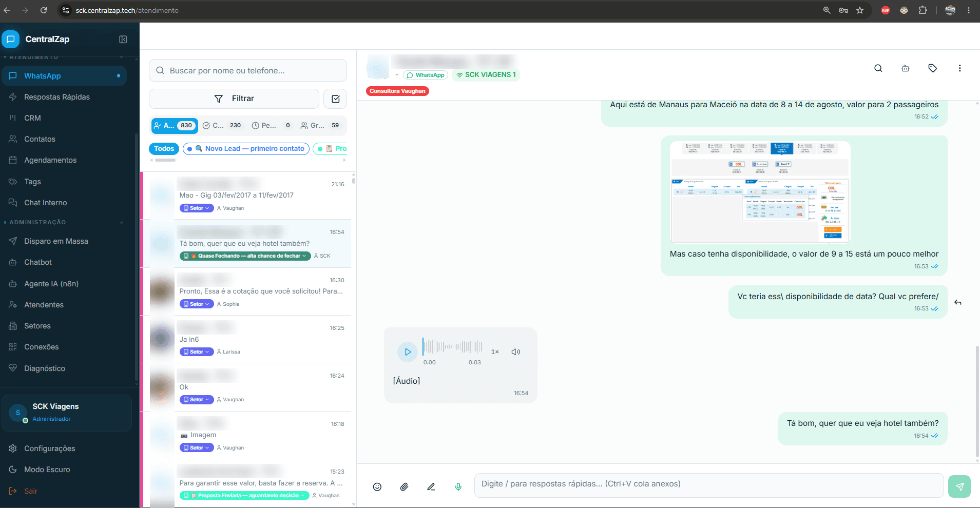The image size is (980, 508).
Task: Open the tag icon in chat header
Action: pyautogui.click(x=933, y=68)
